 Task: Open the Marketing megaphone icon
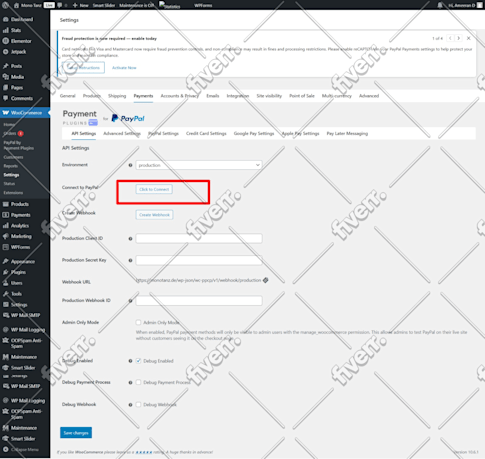pos(6,236)
